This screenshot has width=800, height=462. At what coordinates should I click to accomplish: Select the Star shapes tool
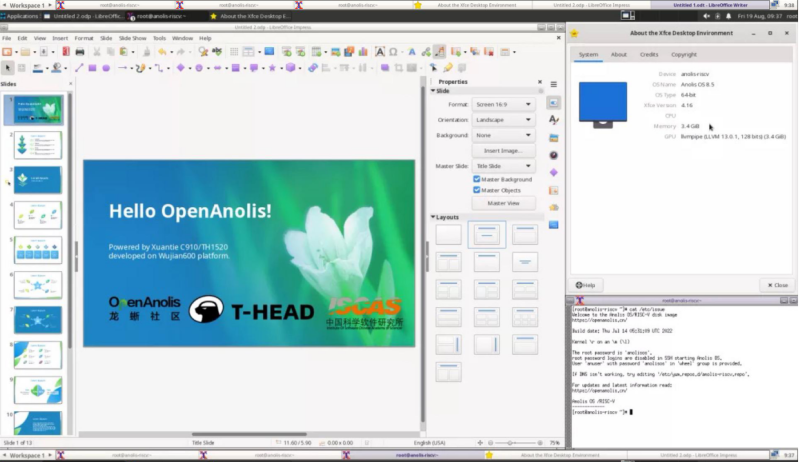(x=272, y=67)
